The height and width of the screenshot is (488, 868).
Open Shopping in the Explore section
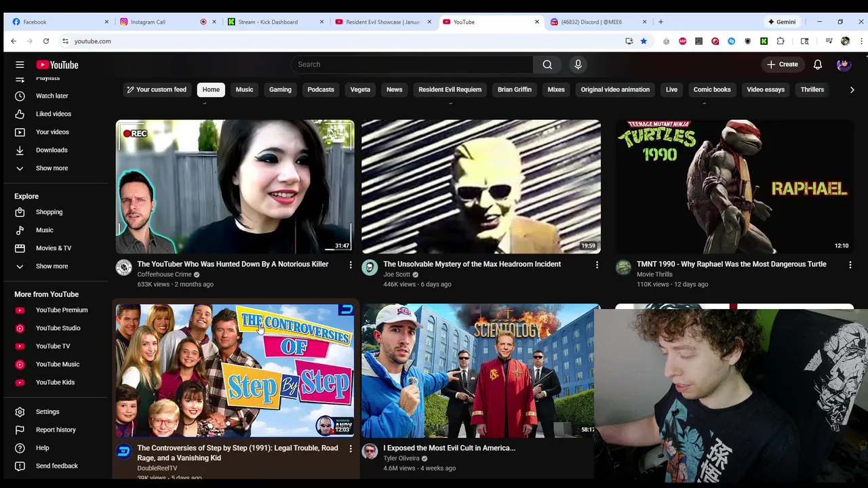pos(49,212)
